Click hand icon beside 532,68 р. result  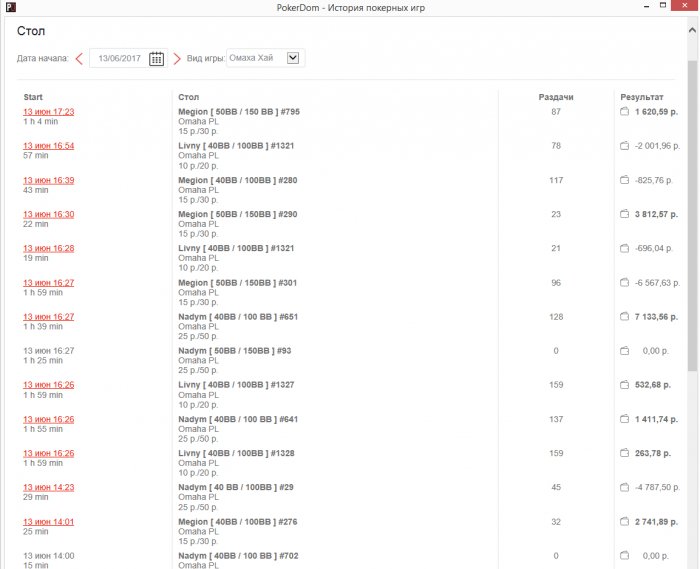pyautogui.click(x=624, y=385)
